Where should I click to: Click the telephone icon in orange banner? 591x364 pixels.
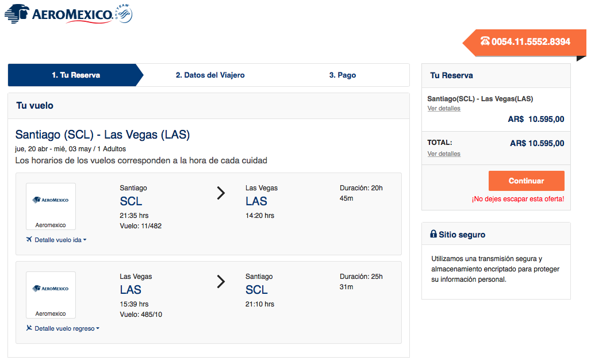click(485, 41)
